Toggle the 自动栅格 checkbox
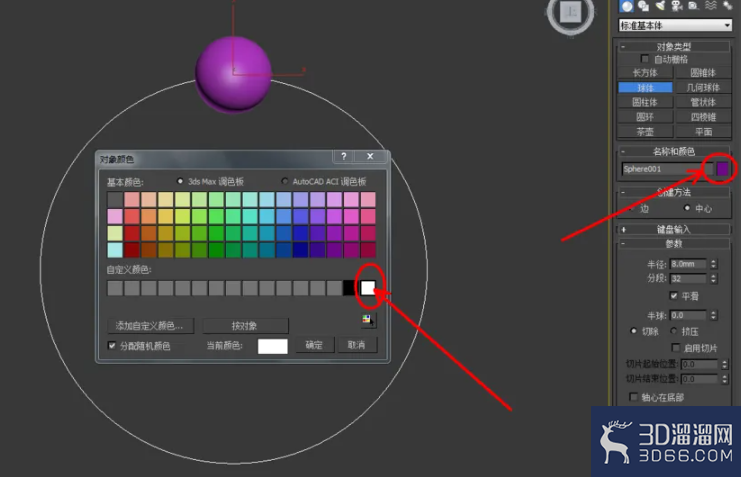 coord(645,59)
